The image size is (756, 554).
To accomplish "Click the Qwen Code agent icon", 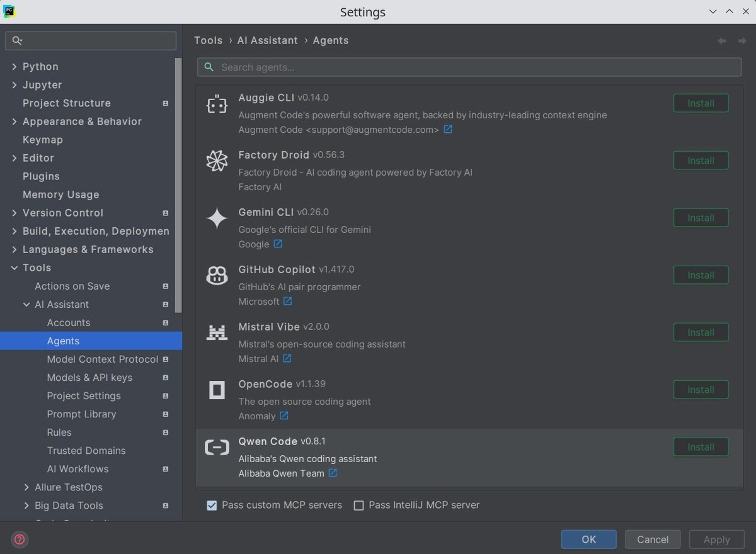I will 217,448.
